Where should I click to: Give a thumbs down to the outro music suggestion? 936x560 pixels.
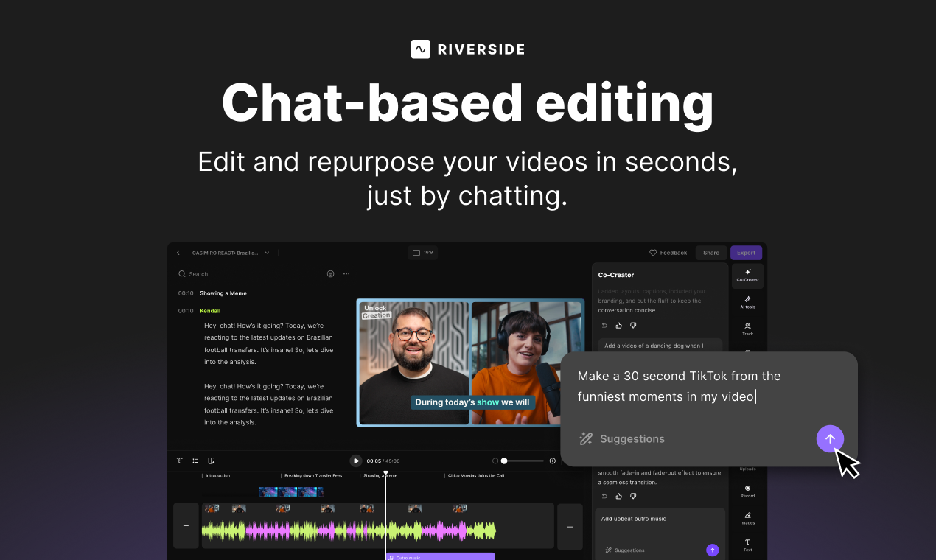point(632,496)
